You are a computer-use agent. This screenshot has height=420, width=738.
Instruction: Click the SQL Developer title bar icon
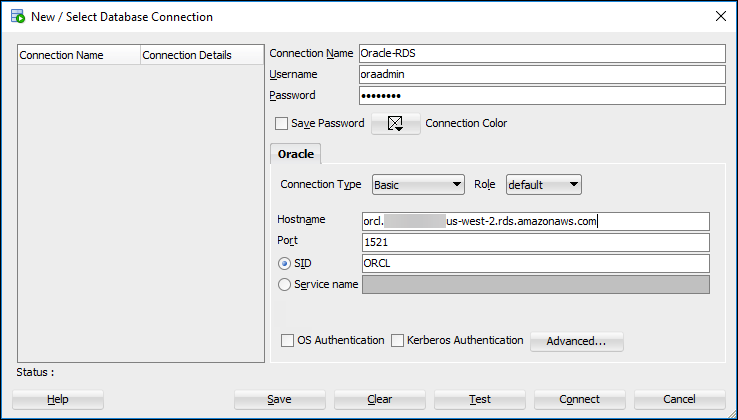16,17
